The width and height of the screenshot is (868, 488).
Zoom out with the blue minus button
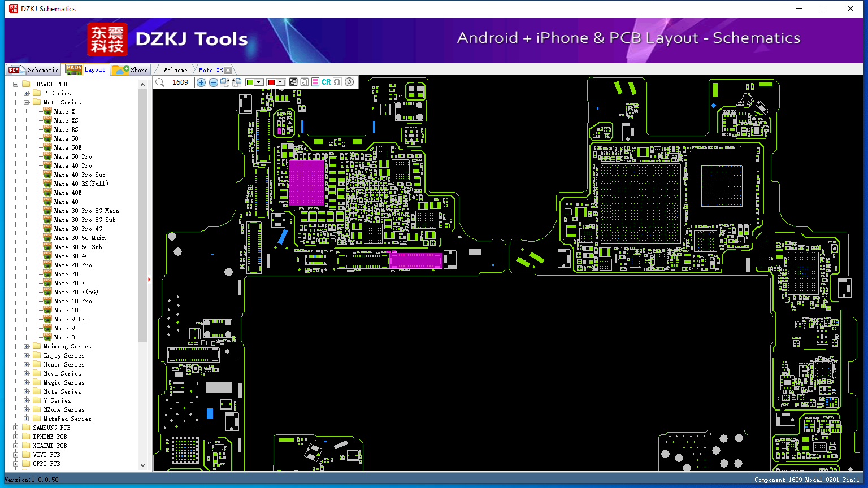click(214, 82)
